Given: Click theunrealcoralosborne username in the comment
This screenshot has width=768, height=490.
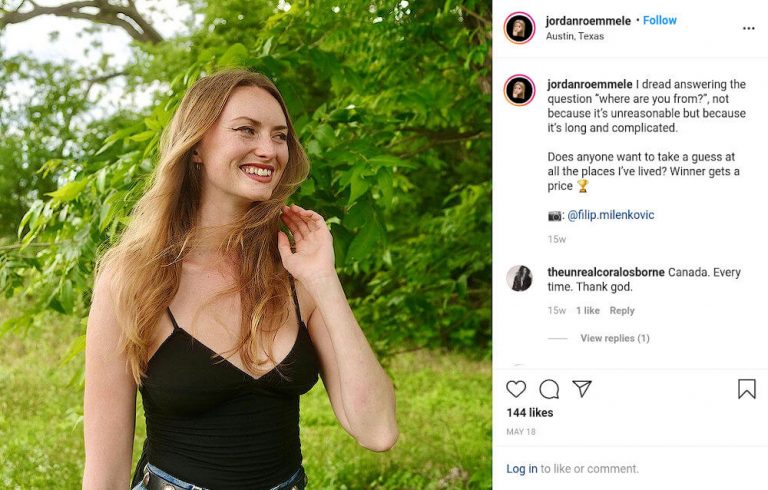Looking at the screenshot, I should pyautogui.click(x=606, y=272).
